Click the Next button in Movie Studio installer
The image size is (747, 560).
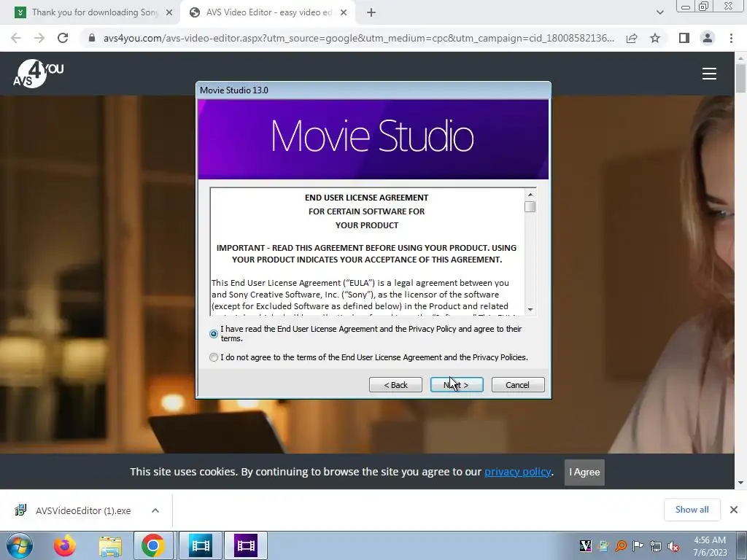457,385
